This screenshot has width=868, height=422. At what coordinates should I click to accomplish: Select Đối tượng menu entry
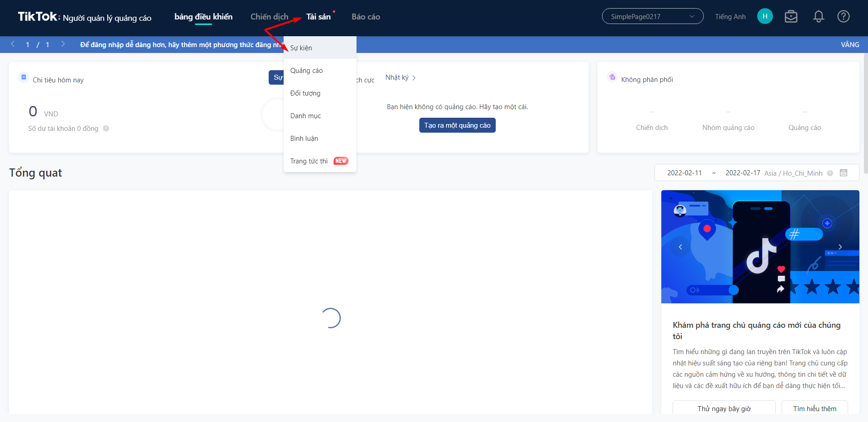coord(320,93)
